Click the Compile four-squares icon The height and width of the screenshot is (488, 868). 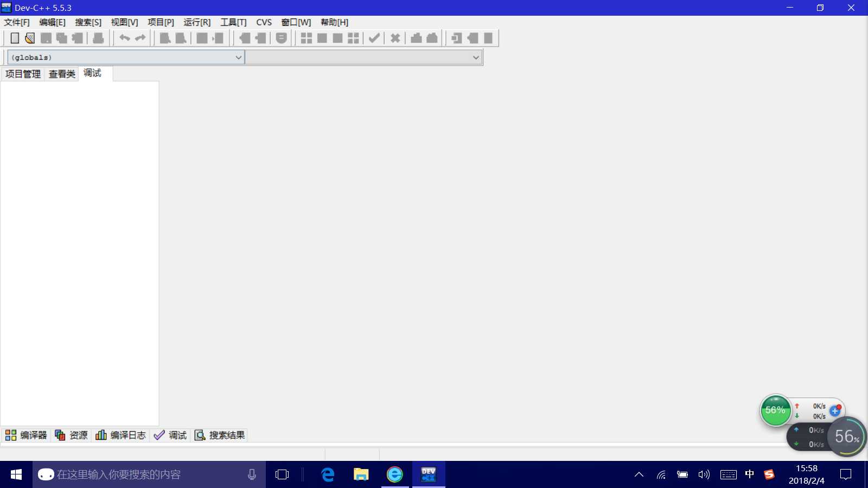(307, 38)
